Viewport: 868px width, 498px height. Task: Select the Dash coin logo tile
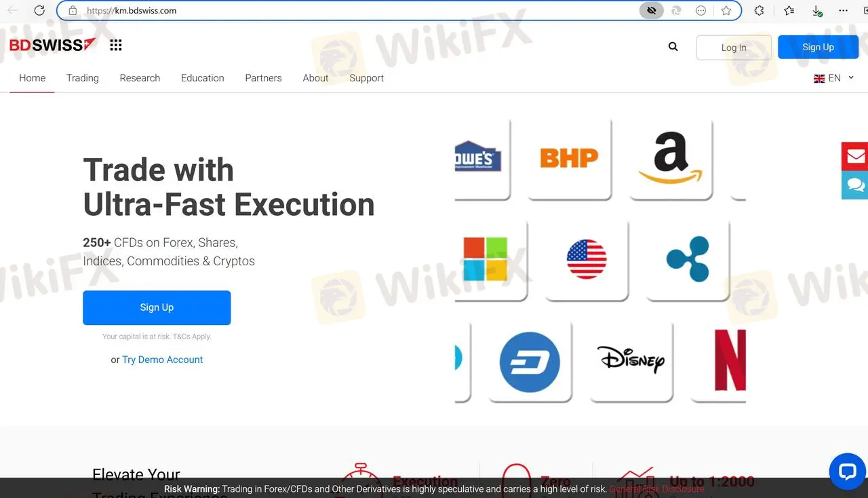coord(530,361)
